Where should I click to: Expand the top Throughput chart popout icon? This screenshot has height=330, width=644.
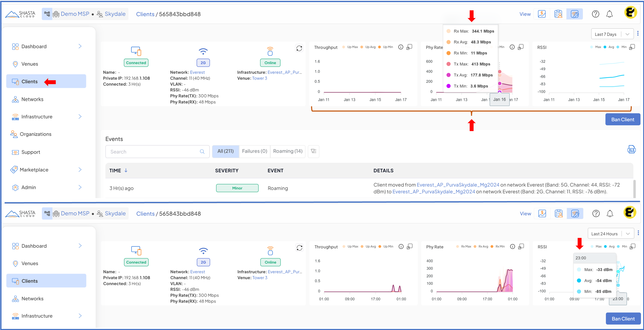(x=409, y=47)
